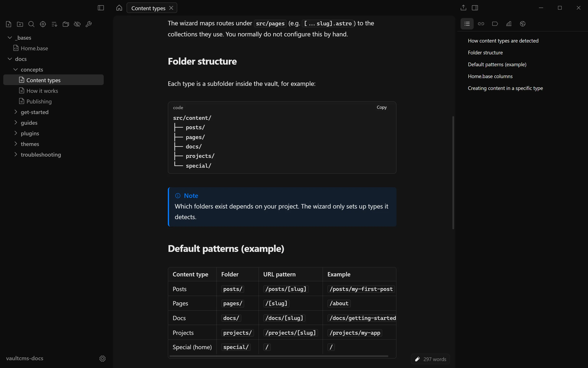Switch to the links panel tab
The image size is (588, 368).
point(481,24)
